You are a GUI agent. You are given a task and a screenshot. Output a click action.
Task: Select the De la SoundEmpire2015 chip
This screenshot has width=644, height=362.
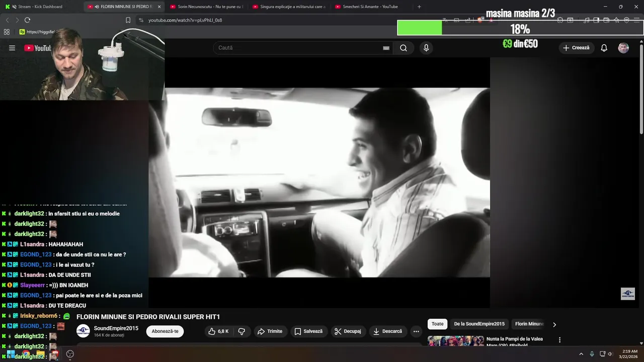(479, 324)
